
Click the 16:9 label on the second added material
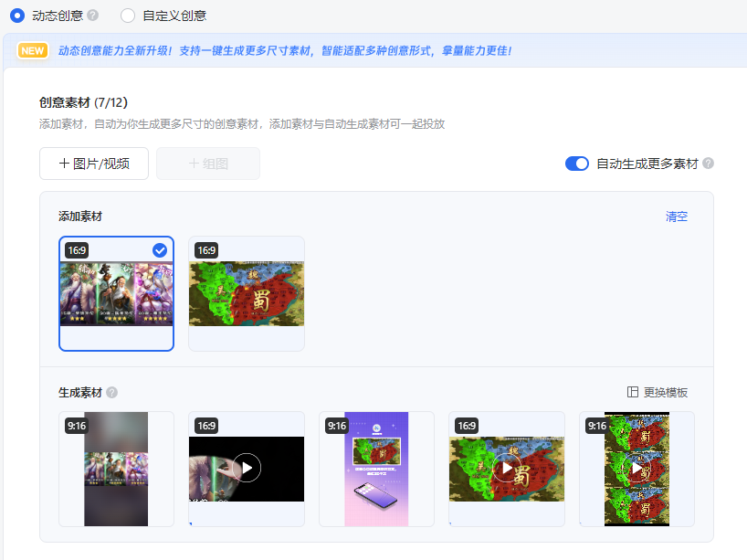coord(205,248)
